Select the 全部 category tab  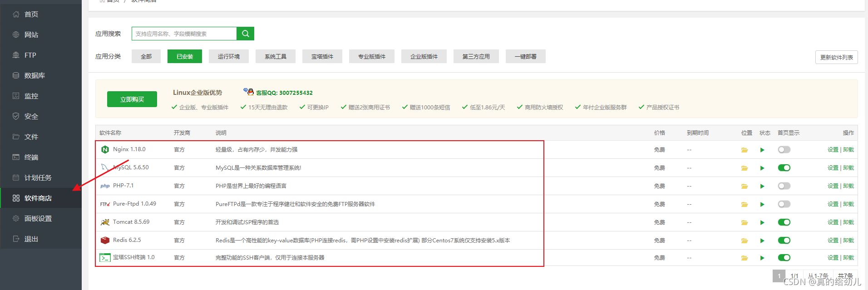(146, 56)
